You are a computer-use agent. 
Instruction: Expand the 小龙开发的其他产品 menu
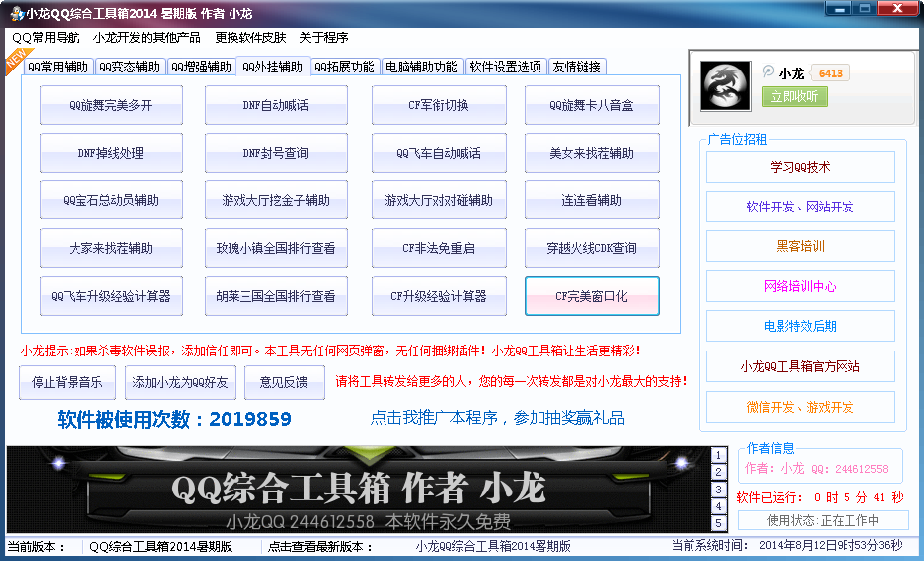pyautogui.click(x=147, y=38)
